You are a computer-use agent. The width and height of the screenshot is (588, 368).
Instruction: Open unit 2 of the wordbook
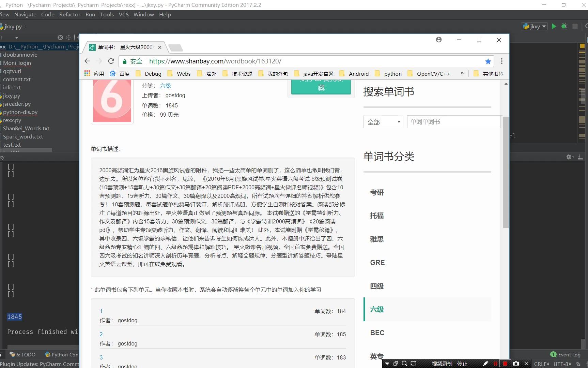[x=101, y=334]
